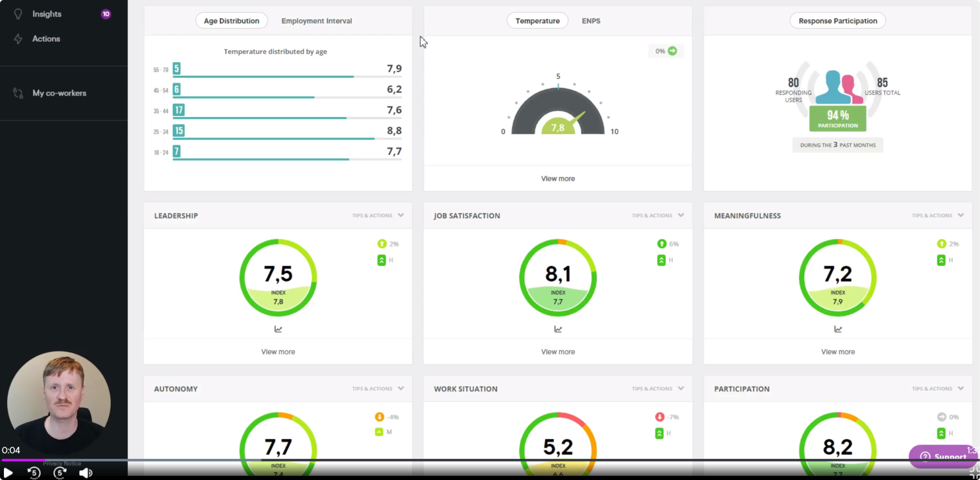Image resolution: width=980 pixels, height=480 pixels.
Task: Switch to the Age Distribution tab
Action: (231, 21)
